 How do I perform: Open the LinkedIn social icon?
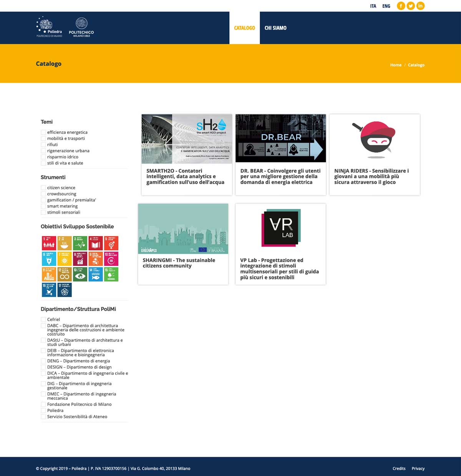(420, 6)
